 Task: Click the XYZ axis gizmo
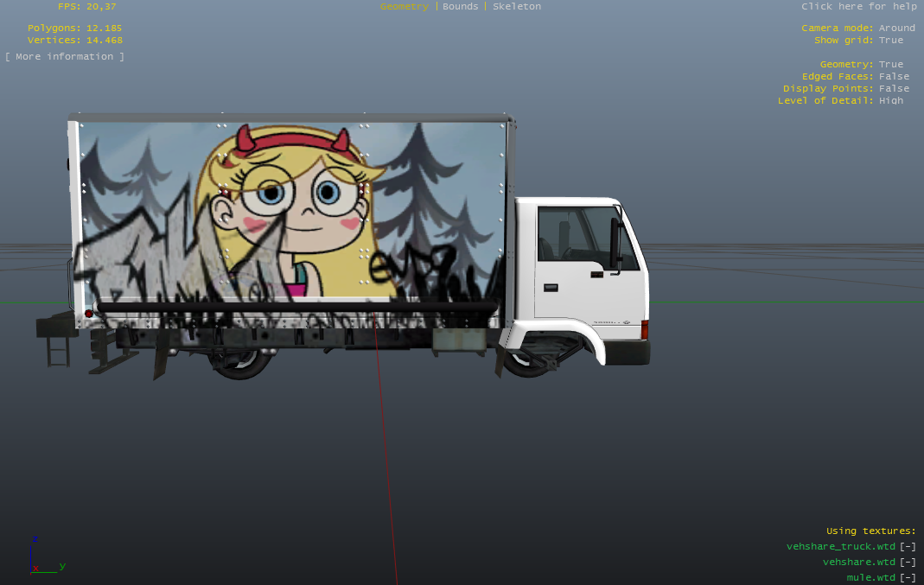coord(46,555)
